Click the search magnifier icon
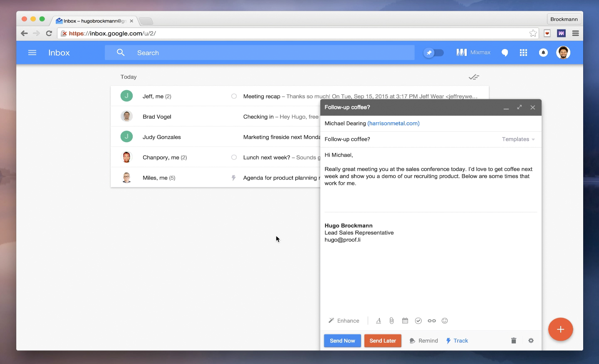Image resolution: width=599 pixels, height=364 pixels. point(121,52)
